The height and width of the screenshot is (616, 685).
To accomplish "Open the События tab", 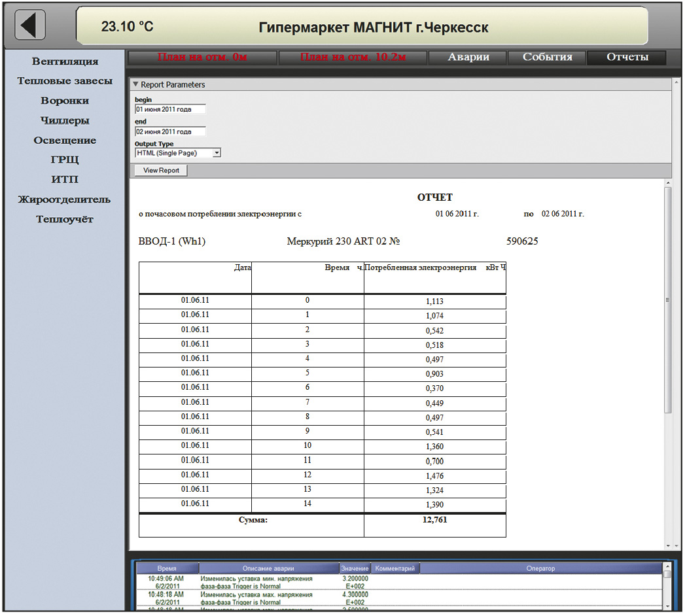I will [547, 57].
